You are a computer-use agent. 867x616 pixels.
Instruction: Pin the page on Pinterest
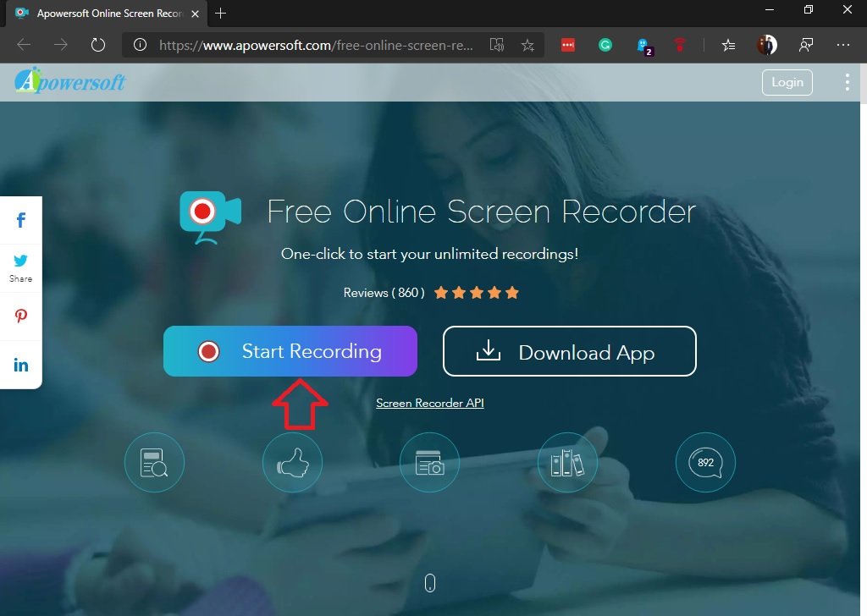click(x=21, y=316)
